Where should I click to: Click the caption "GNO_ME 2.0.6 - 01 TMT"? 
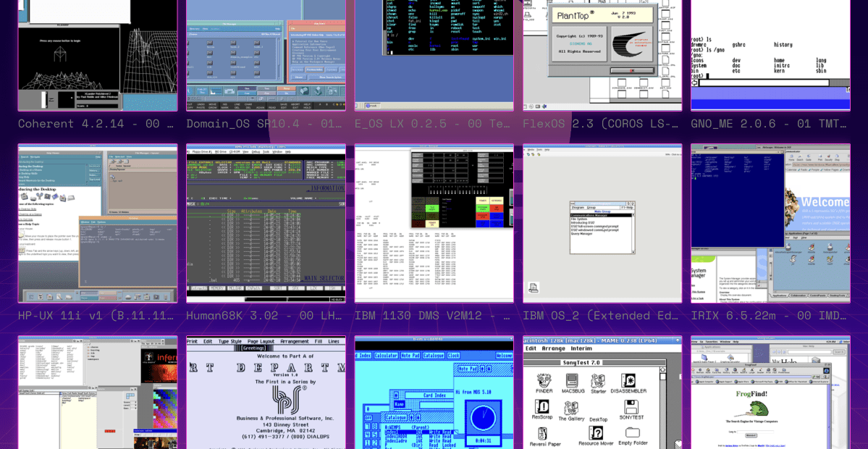[x=770, y=124]
